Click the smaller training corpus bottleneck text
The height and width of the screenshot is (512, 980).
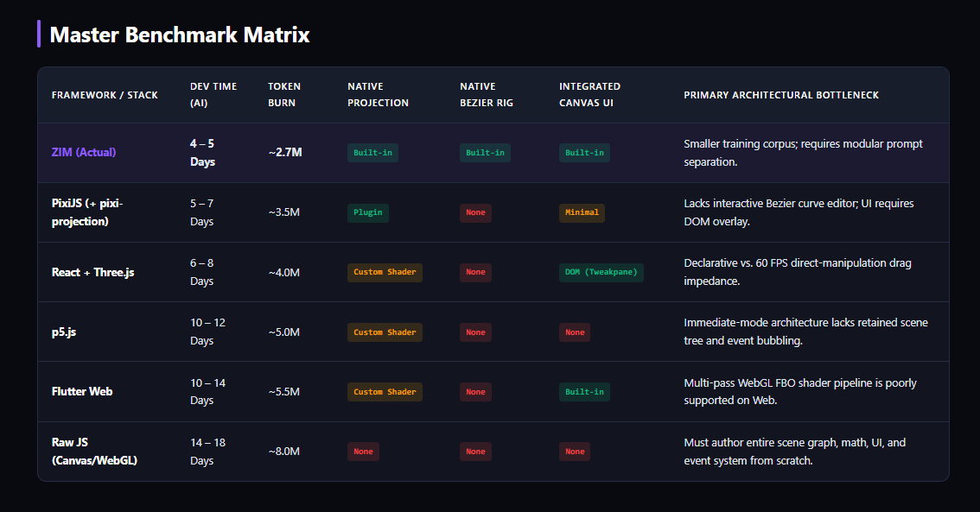click(x=803, y=152)
